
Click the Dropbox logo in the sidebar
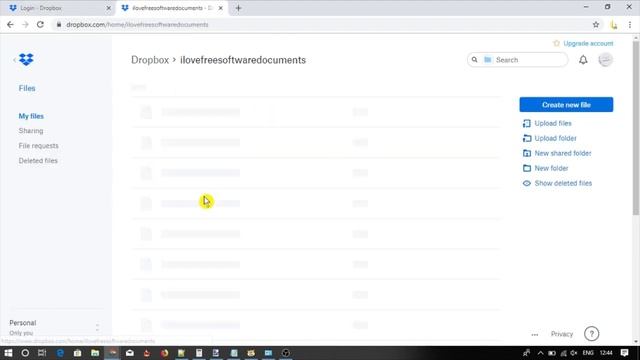coord(26,60)
